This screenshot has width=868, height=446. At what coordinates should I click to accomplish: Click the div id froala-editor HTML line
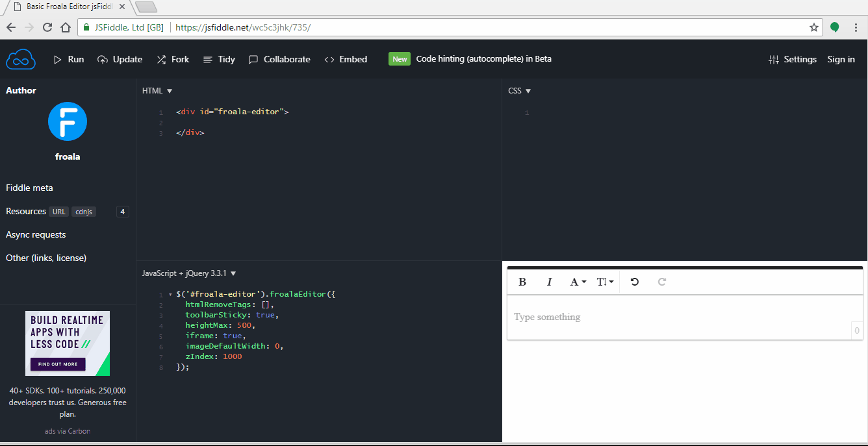pyautogui.click(x=232, y=112)
